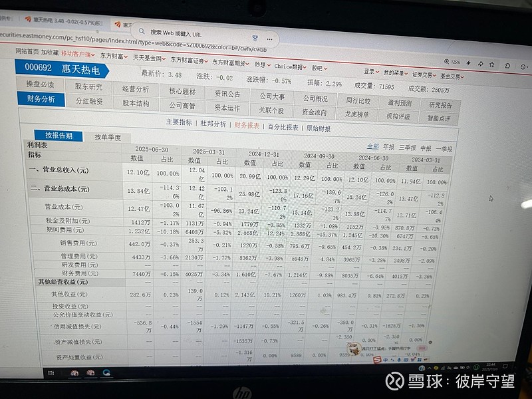Click the clock in the system tray

tap(491, 366)
